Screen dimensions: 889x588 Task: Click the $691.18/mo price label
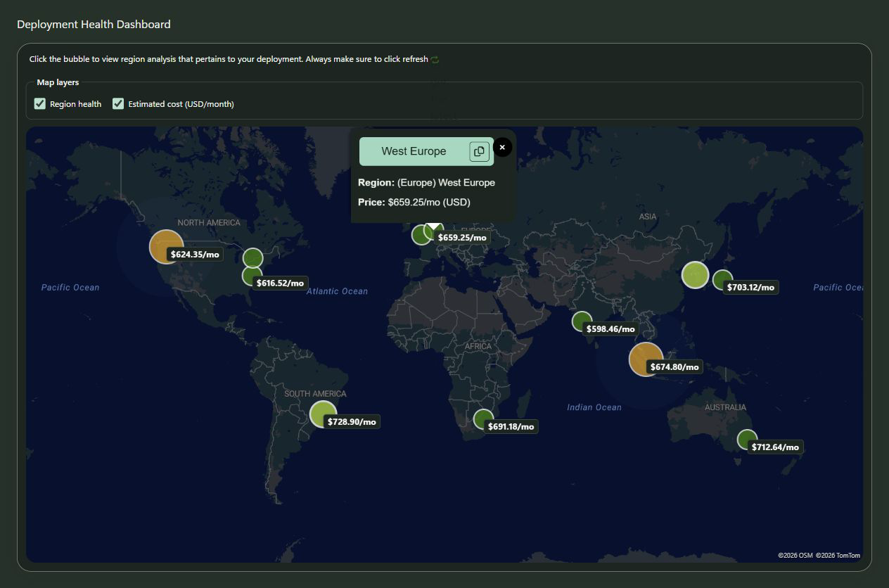[511, 427]
